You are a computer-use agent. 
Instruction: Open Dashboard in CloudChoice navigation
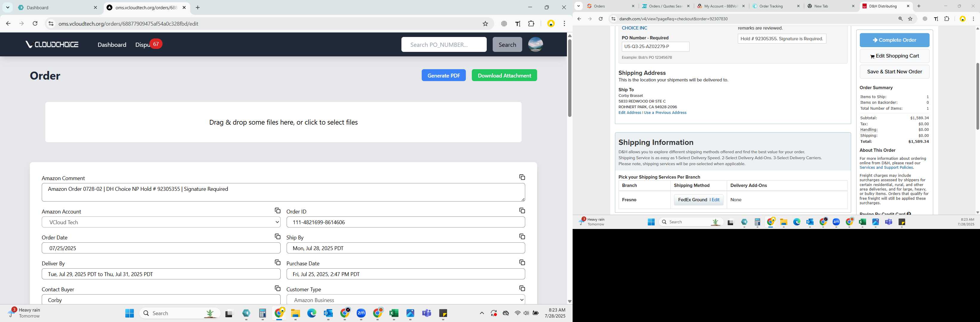click(112, 44)
